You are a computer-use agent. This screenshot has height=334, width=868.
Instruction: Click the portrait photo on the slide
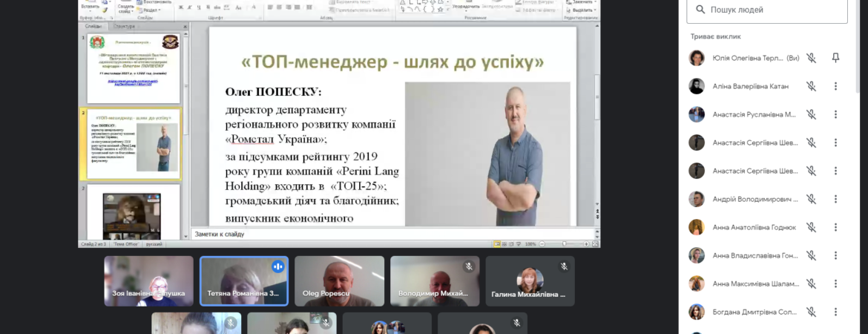[487, 154]
